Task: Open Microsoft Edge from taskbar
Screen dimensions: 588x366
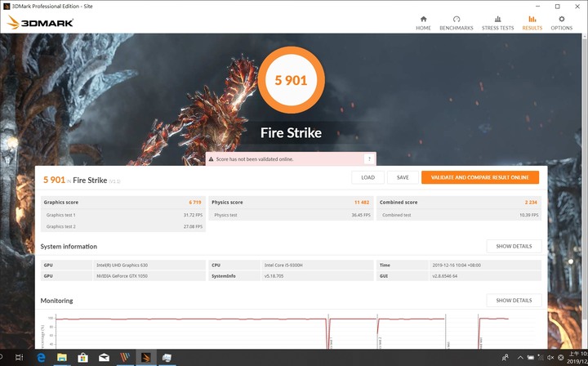Action: pyautogui.click(x=41, y=358)
